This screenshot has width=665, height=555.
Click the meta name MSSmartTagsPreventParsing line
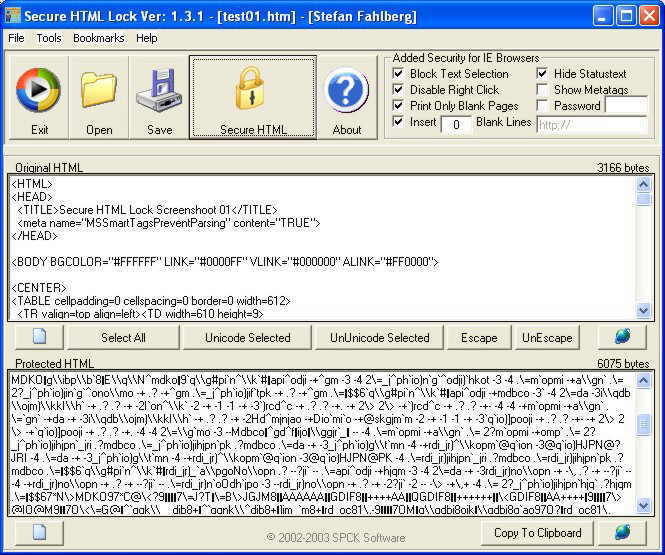tap(169, 223)
